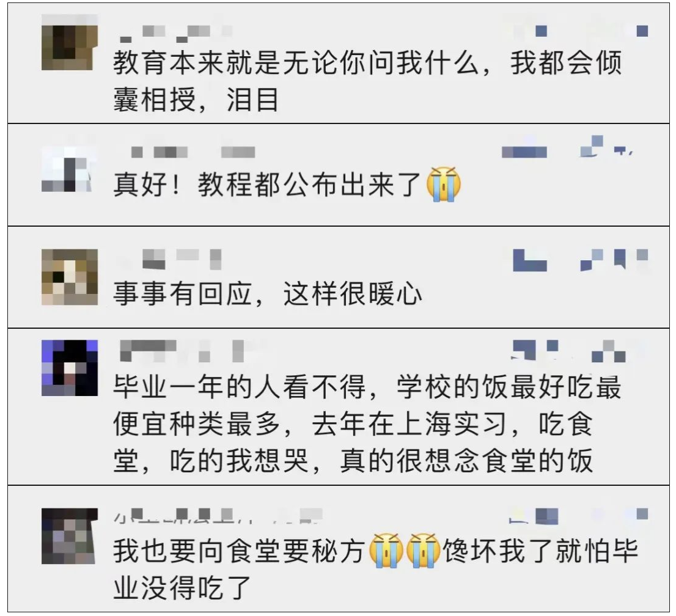The image size is (676, 616).
Task: Click crying emoji after 教程都公布出来了
Action: coord(443,184)
